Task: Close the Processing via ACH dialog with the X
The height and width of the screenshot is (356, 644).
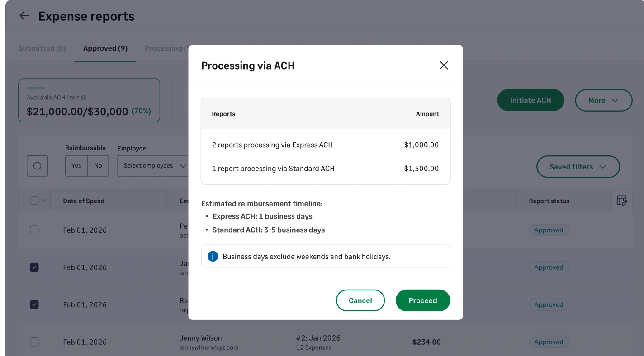Action: click(443, 65)
